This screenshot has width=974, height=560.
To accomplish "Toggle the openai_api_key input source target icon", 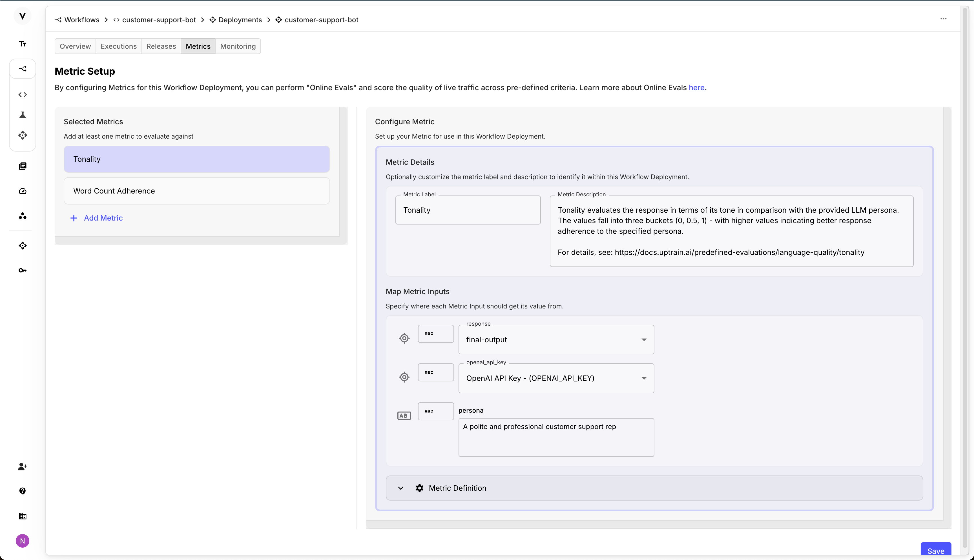I will pos(404,377).
